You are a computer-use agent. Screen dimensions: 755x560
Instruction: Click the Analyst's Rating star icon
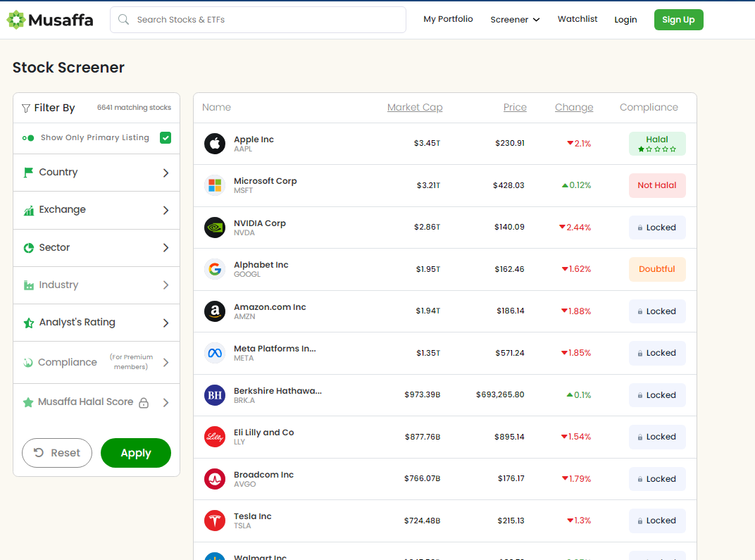[29, 323]
